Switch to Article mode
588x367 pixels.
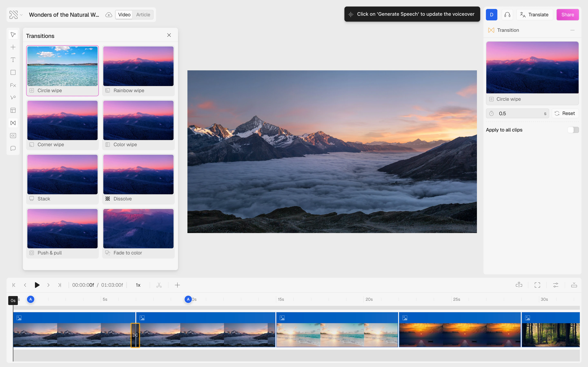(143, 14)
